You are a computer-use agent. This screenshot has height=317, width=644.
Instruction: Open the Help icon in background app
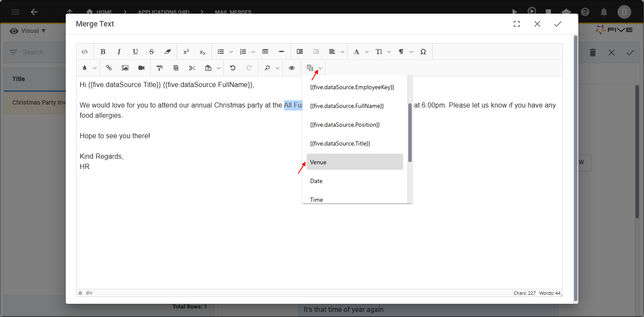(585, 12)
